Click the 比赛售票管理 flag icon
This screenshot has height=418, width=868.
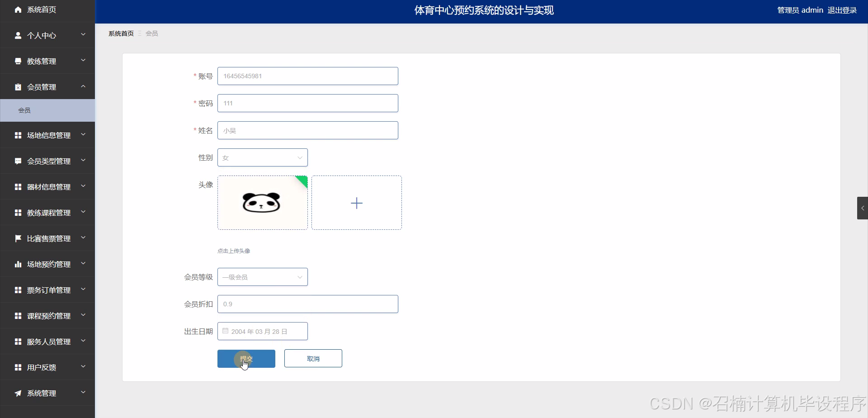click(18, 238)
